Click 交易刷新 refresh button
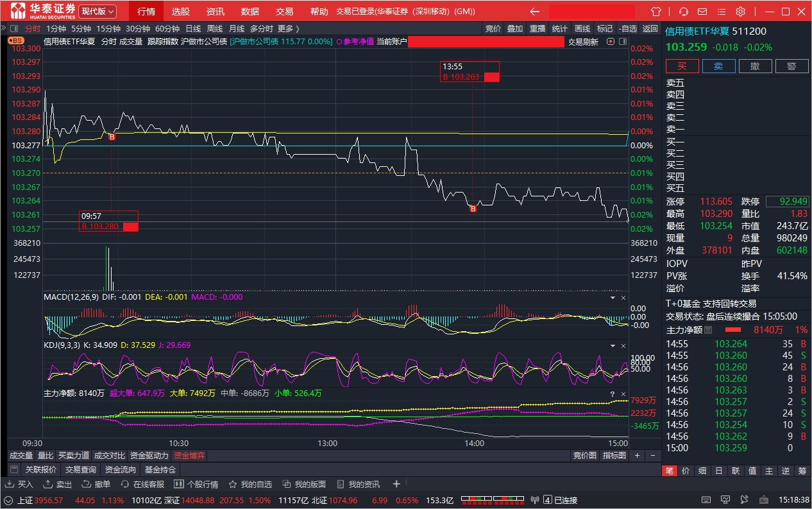 point(583,42)
